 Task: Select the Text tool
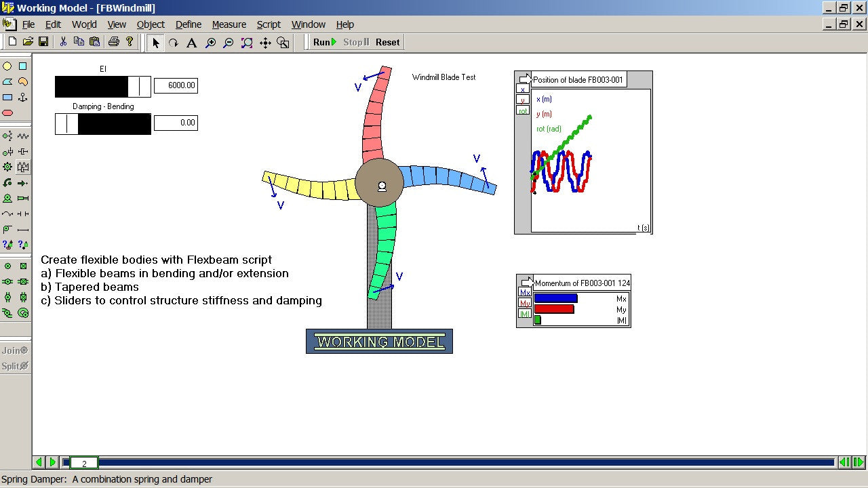191,43
